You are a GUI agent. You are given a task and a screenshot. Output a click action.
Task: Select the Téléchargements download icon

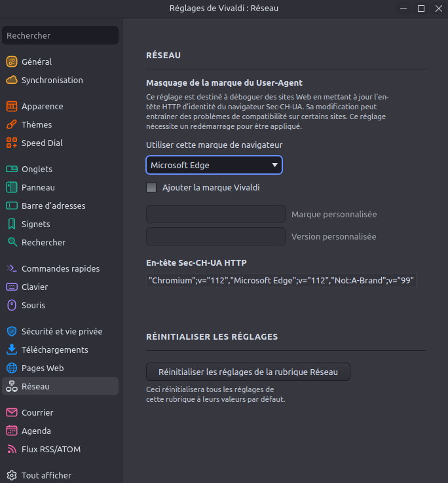coord(12,349)
